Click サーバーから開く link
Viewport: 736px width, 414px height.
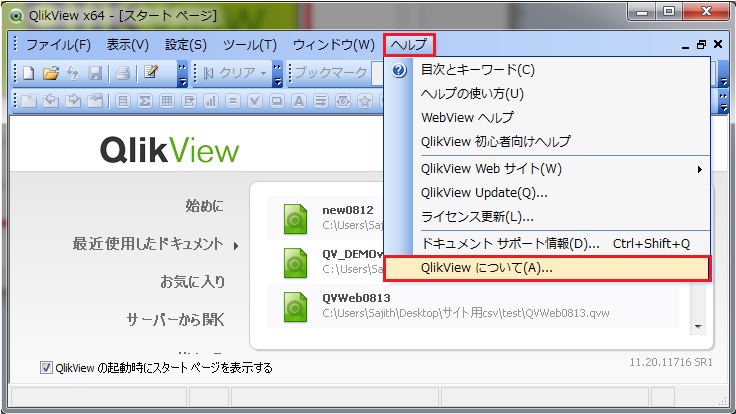click(175, 320)
